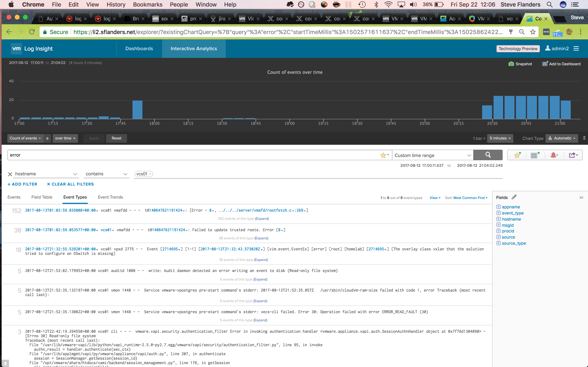Click the tall 17:50 bar in the chart
Viewport: 588px width, 367px height.
click(x=137, y=110)
